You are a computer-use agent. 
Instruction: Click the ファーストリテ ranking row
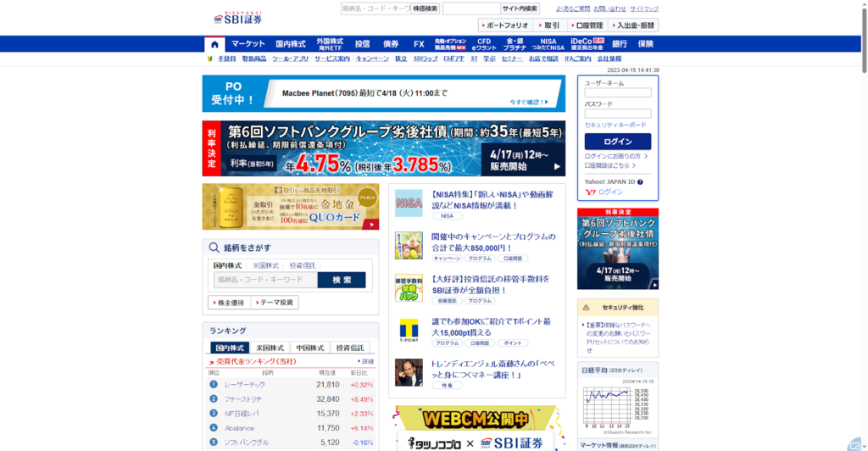291,399
